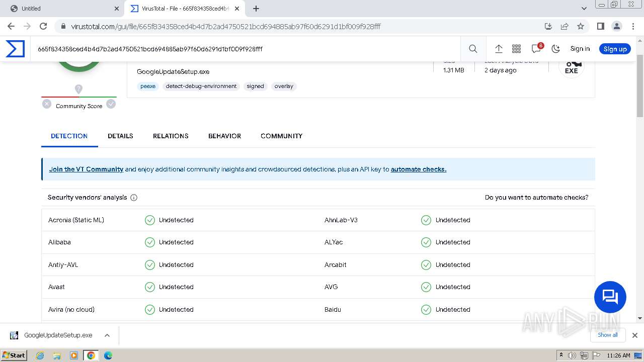Click Undetected check icon for Arcabit

[x=426, y=265]
